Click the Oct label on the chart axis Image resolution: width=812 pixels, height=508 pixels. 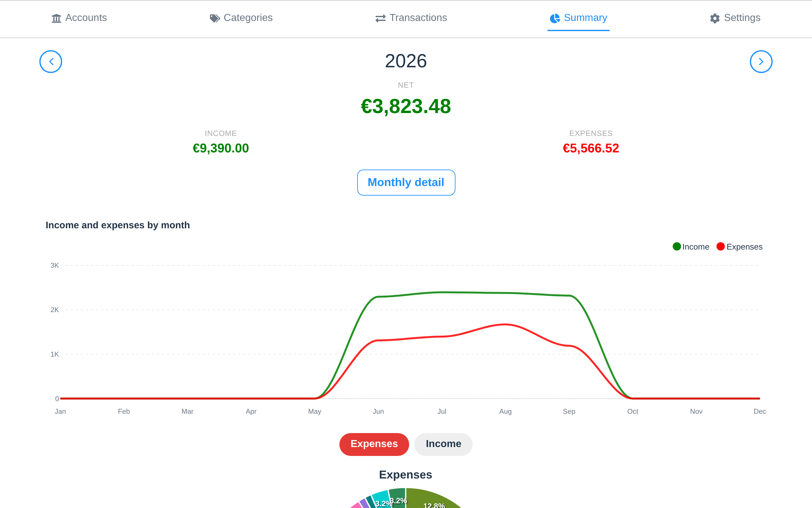pyautogui.click(x=633, y=411)
